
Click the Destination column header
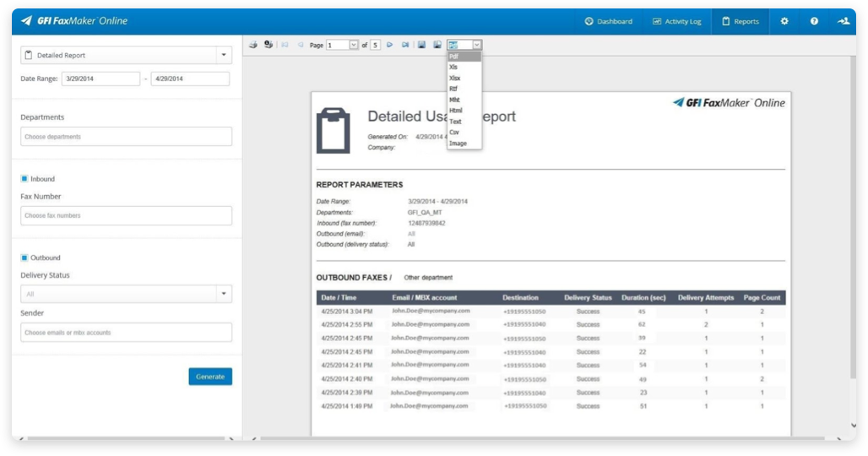coord(520,298)
